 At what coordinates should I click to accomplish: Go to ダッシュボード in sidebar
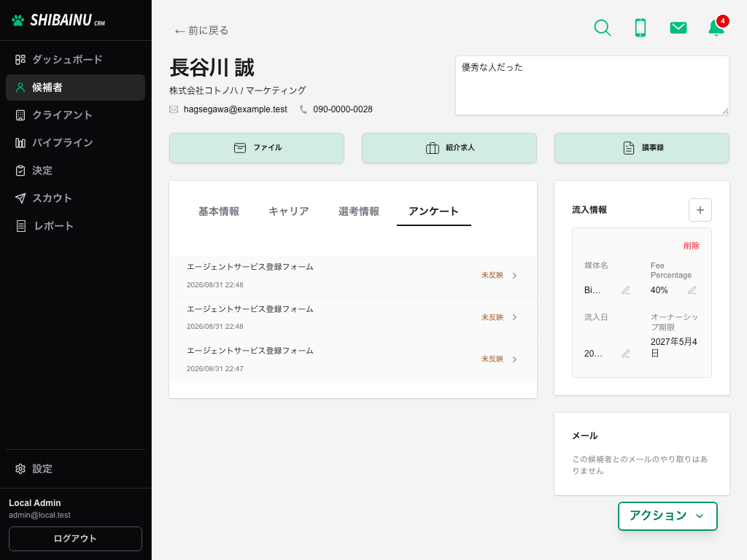coord(75,60)
